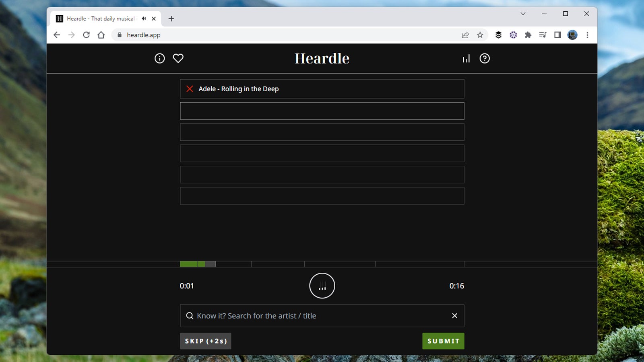644x362 pixels.
Task: Open a new tab with the plus button
Action: tap(171, 19)
